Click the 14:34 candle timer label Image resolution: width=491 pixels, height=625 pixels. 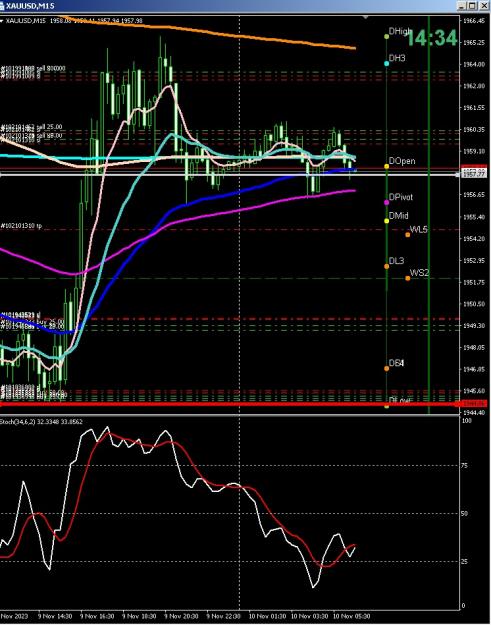(x=432, y=38)
